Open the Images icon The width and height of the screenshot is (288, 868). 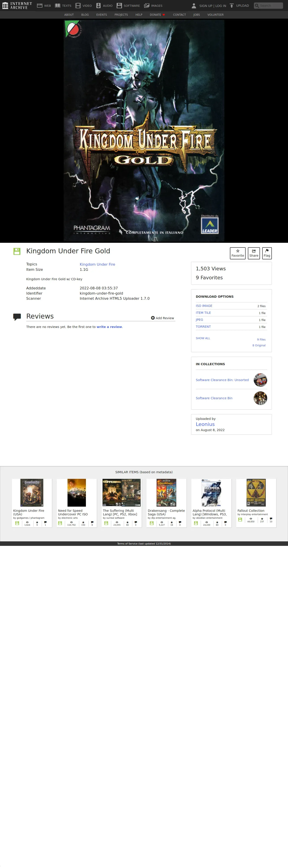point(147,6)
